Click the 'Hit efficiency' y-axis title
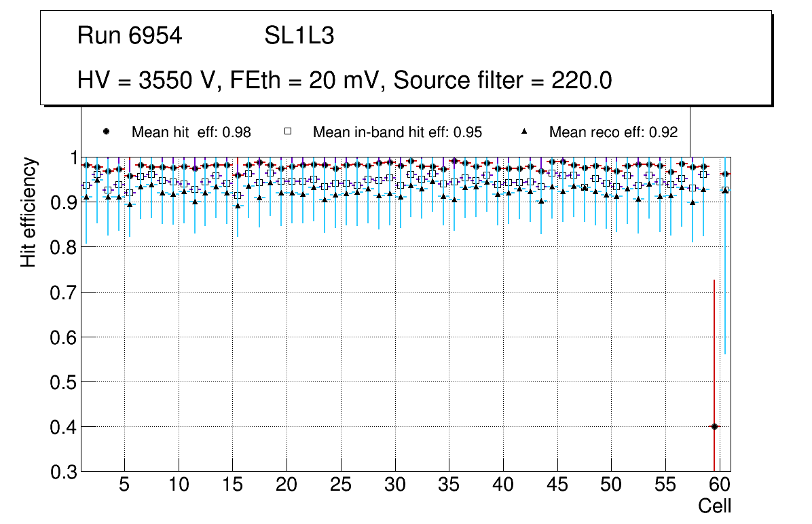812x524 pixels. pyautogui.click(x=29, y=212)
